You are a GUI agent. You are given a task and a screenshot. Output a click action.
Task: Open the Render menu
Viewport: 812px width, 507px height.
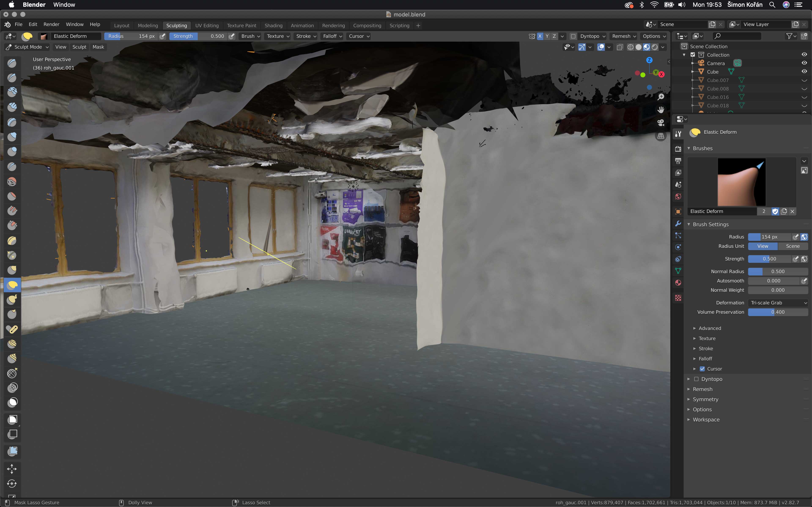point(51,24)
